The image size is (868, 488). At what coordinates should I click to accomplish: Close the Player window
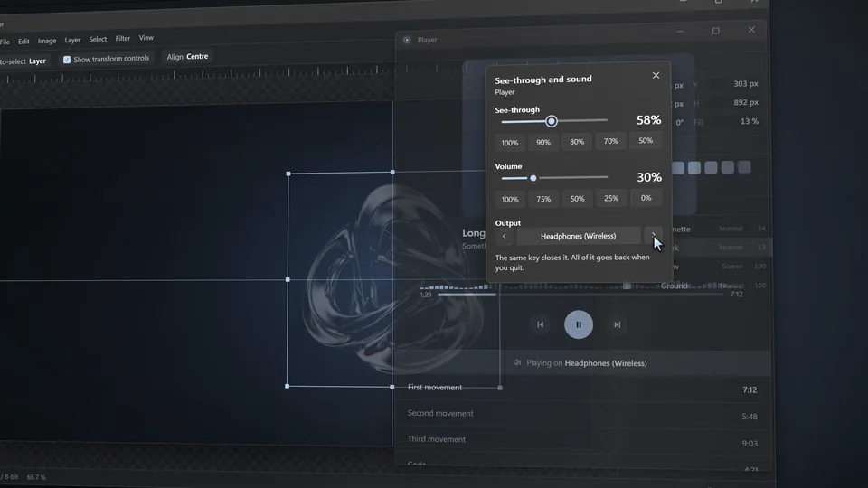(751, 30)
